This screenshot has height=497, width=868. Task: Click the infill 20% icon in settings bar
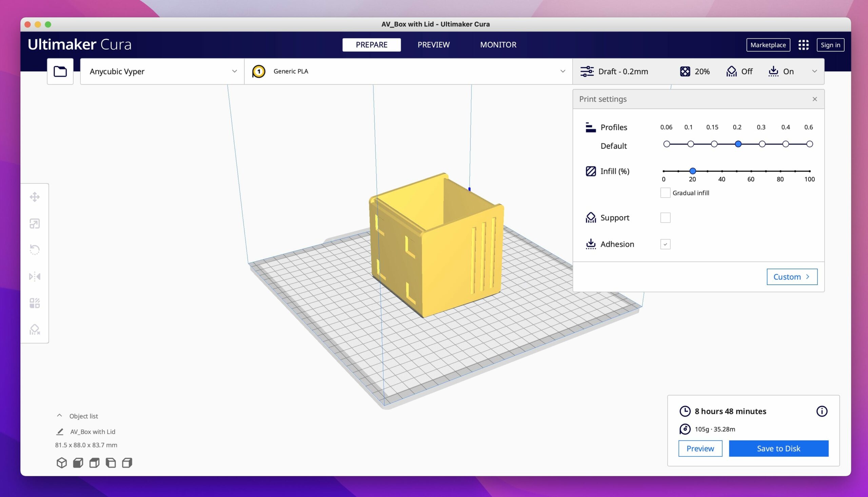tap(685, 71)
